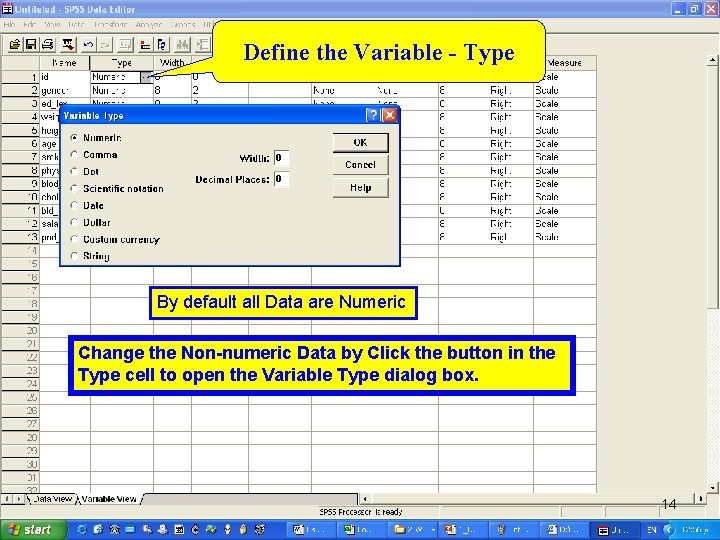Click the vertical scrollbar down arrow
Viewport: 720px width, 540px height.
[712, 488]
